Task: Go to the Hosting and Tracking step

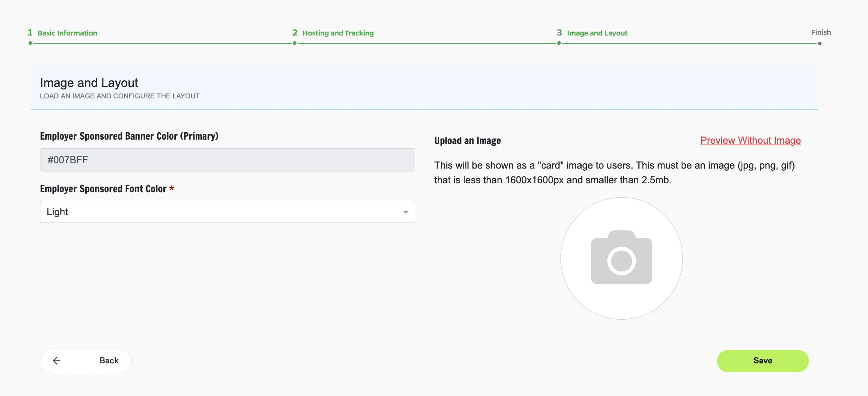Action: pyautogui.click(x=337, y=33)
